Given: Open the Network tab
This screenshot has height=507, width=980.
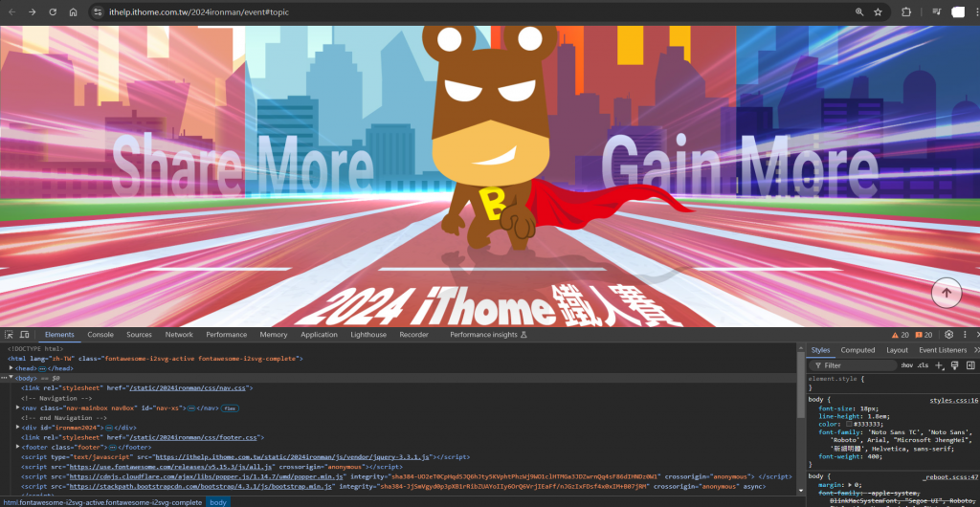Looking at the screenshot, I should pyautogui.click(x=179, y=335).
